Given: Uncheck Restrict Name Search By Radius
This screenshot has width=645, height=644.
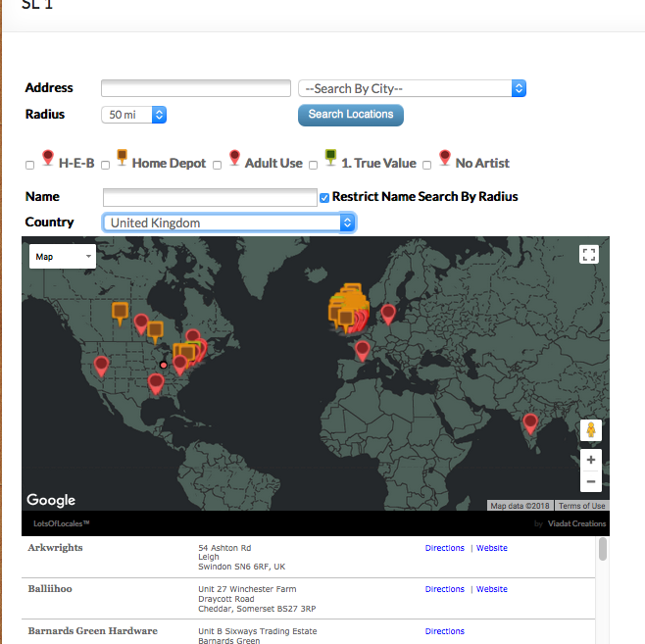Looking at the screenshot, I should tap(324, 197).
